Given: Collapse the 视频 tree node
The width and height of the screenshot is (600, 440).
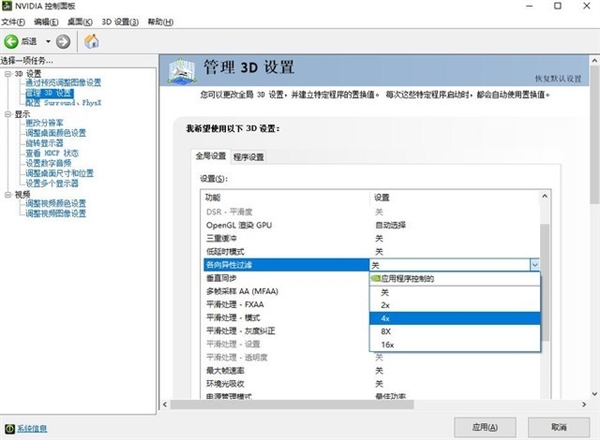Looking at the screenshot, I should [8, 194].
